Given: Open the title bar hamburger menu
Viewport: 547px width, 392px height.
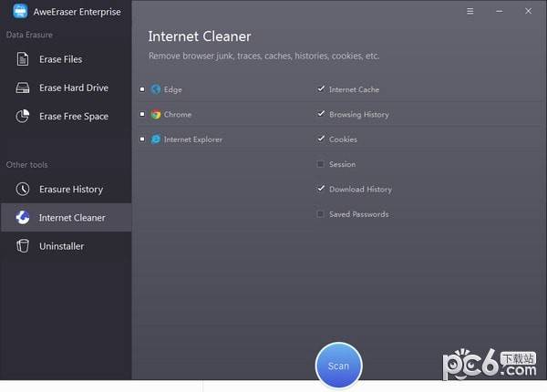Looking at the screenshot, I should [470, 12].
